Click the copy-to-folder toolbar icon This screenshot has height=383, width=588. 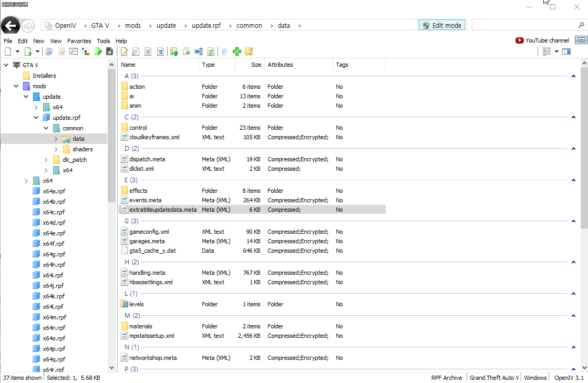(186, 51)
